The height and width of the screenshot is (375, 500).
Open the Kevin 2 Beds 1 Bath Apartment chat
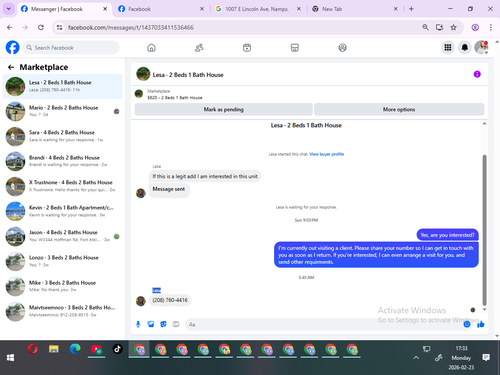pyautogui.click(x=63, y=211)
